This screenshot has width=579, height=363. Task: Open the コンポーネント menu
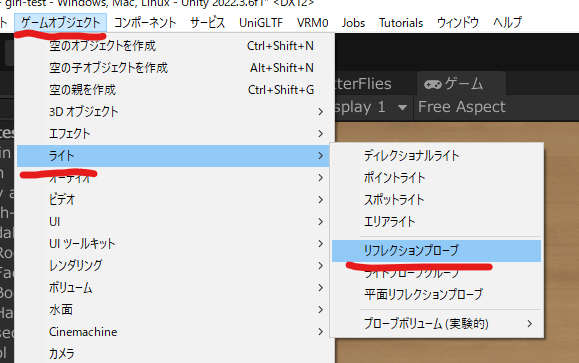(145, 23)
